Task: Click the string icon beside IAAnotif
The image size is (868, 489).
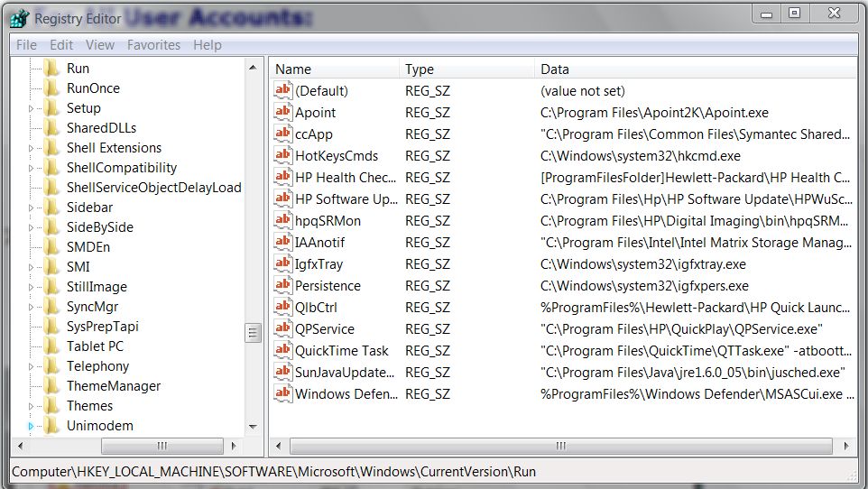Action: 283,242
